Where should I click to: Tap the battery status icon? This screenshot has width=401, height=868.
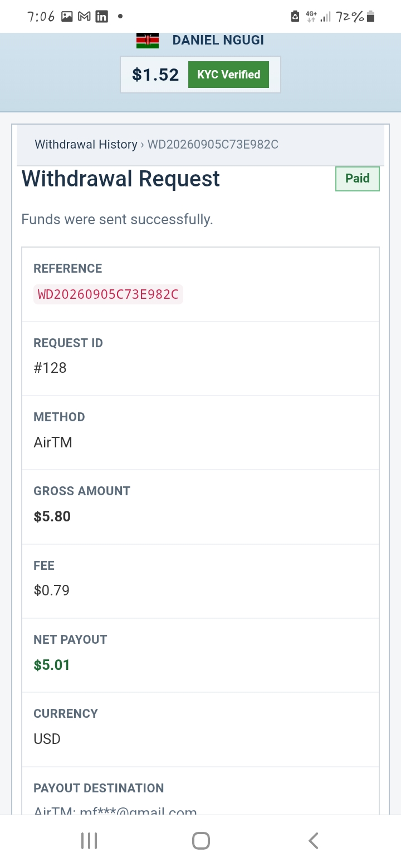[371, 17]
